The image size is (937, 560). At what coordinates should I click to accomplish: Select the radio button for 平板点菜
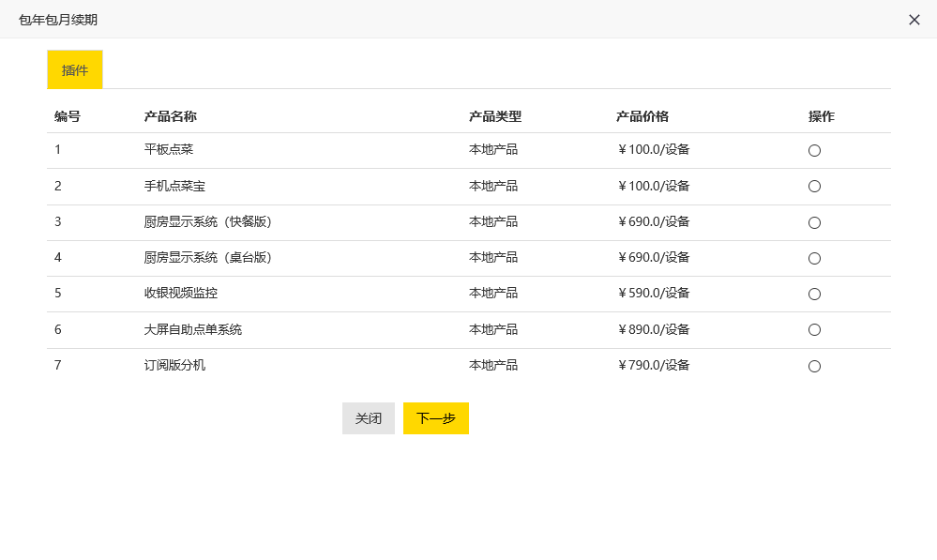tap(814, 151)
